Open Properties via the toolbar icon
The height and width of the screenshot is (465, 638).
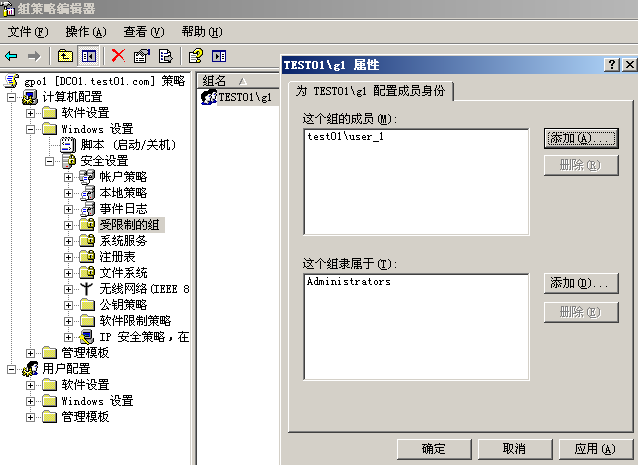(x=141, y=56)
